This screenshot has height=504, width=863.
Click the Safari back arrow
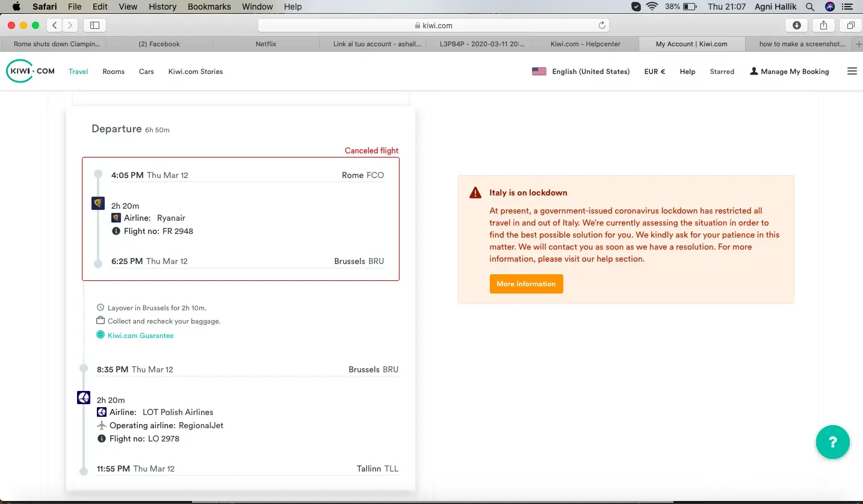point(55,25)
